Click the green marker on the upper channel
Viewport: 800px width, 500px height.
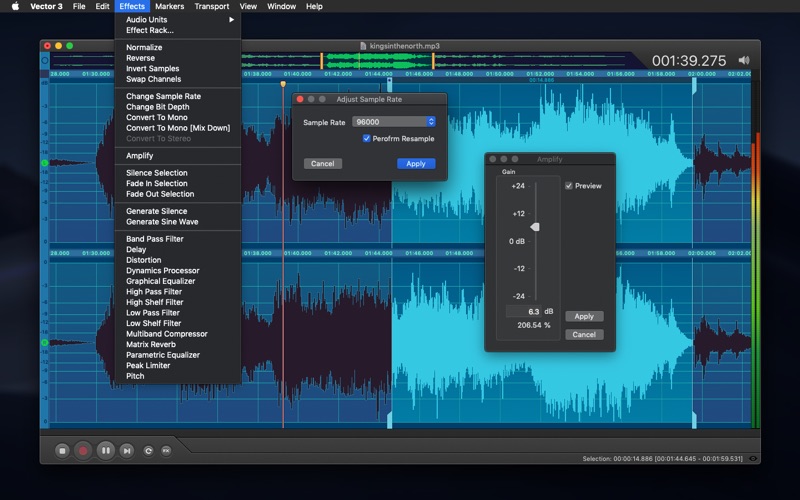[x=44, y=162]
